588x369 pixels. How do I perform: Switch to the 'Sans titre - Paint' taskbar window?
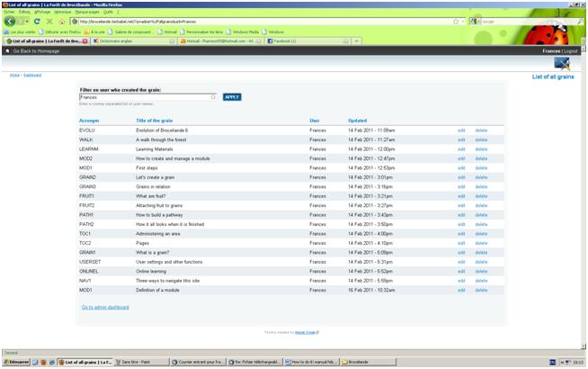pyautogui.click(x=142, y=362)
